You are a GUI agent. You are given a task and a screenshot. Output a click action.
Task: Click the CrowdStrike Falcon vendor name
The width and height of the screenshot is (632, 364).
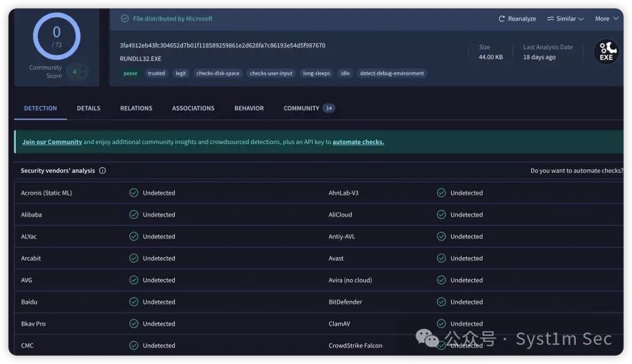356,345
